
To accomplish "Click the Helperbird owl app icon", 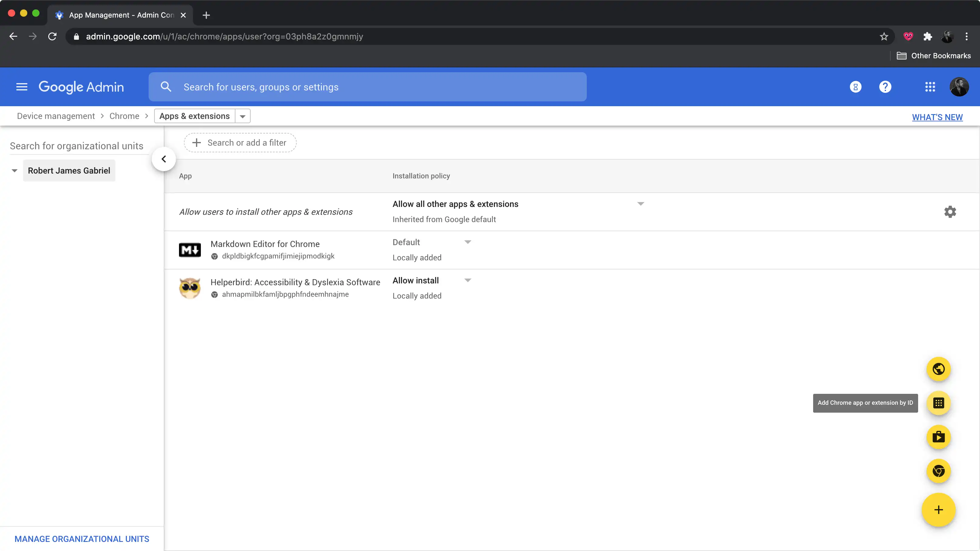I will (x=190, y=288).
